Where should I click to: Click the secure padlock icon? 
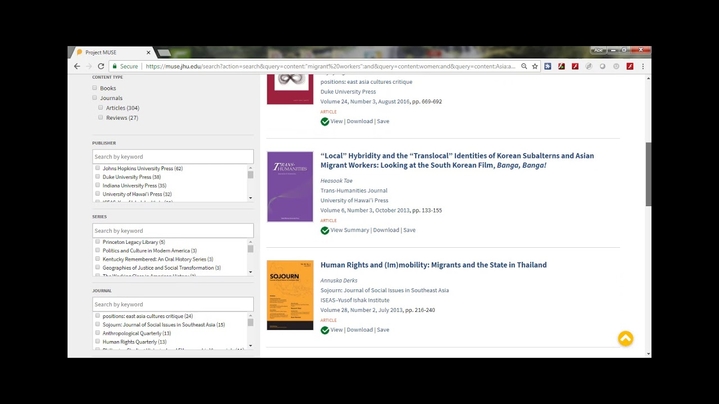coord(115,66)
